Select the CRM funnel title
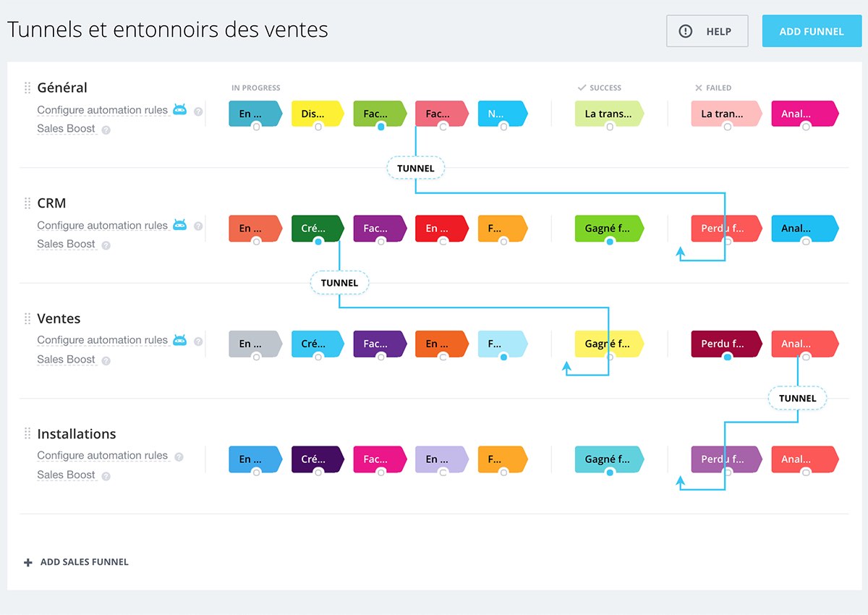This screenshot has height=615, width=868. coord(51,203)
